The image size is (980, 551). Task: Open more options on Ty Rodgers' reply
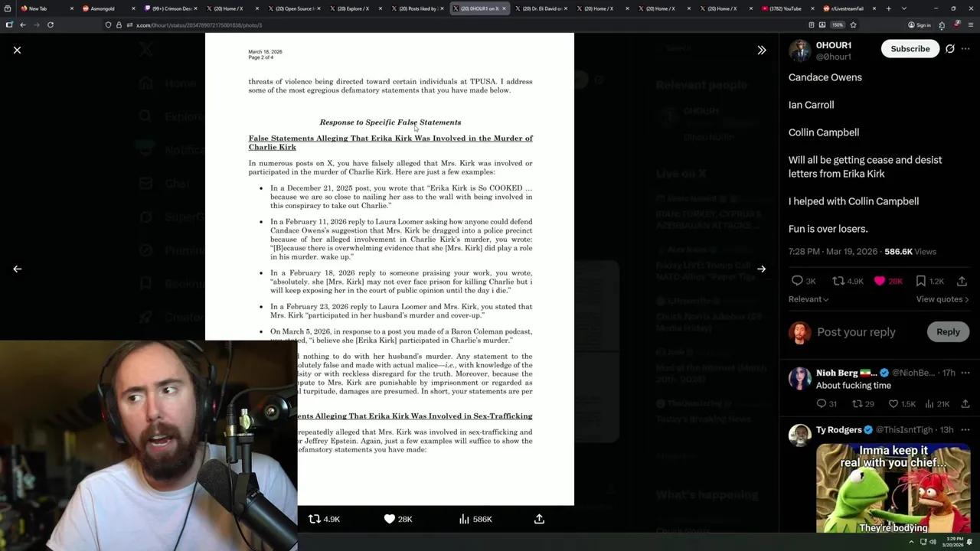[x=965, y=430]
